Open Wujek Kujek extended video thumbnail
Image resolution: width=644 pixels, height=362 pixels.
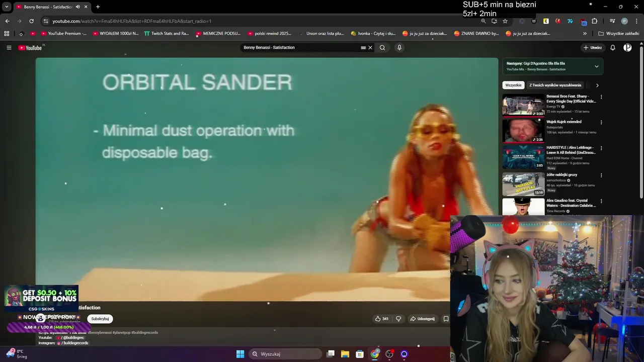(523, 131)
